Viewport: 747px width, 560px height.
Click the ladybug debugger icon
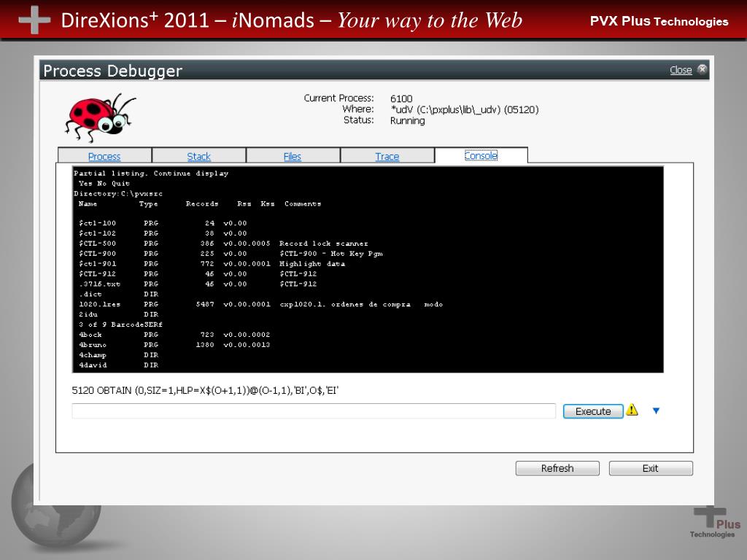[100, 117]
